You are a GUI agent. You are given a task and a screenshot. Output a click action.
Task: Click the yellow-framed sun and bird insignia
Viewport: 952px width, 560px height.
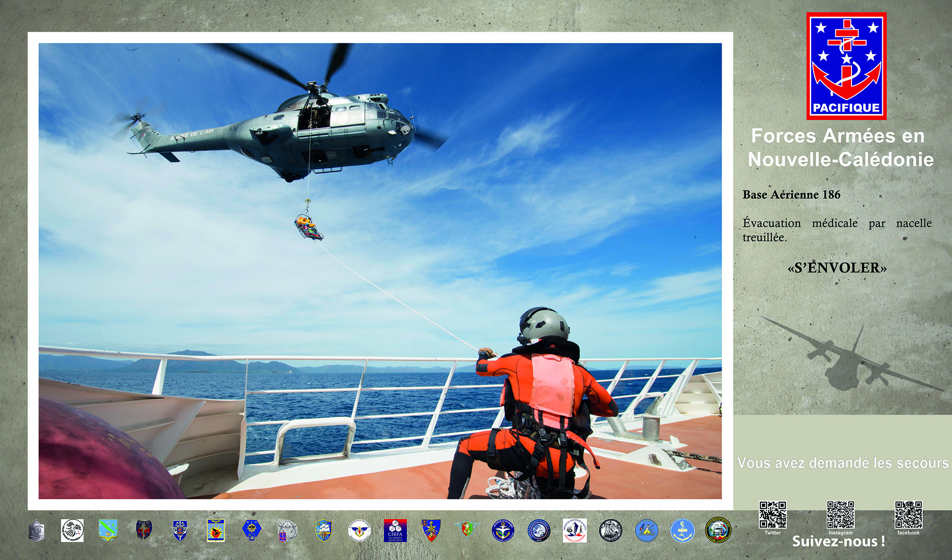(x=216, y=530)
